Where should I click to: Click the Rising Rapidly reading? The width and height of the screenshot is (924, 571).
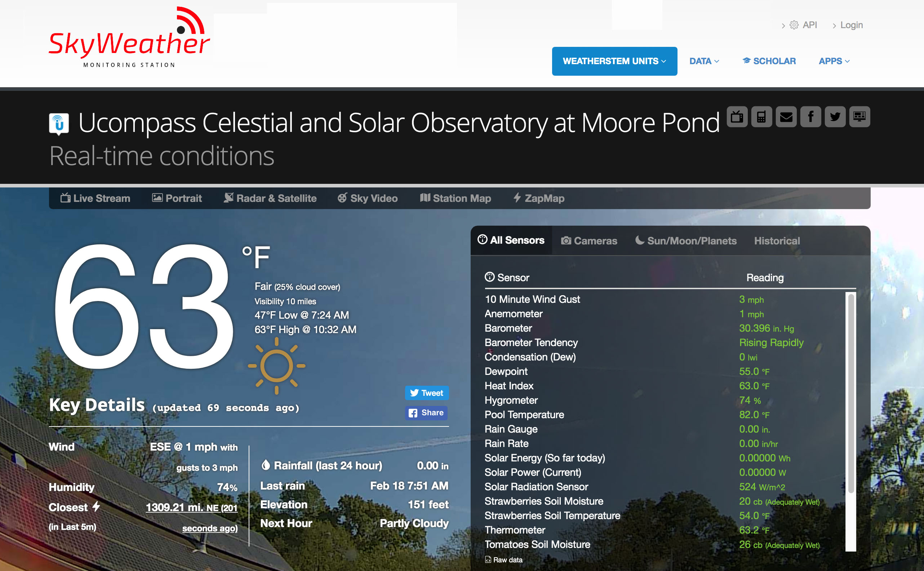(771, 342)
